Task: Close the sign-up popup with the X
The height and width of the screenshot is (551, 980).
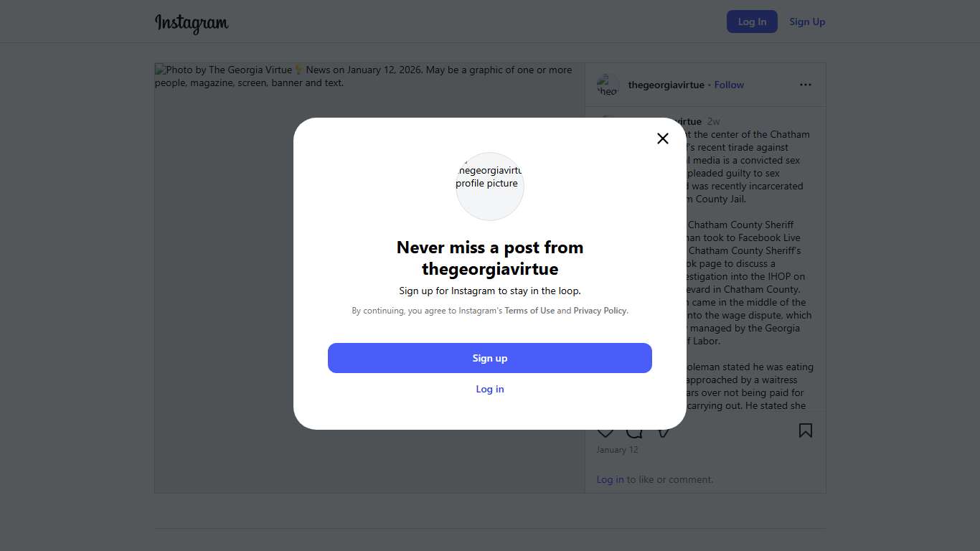Action: click(x=663, y=138)
